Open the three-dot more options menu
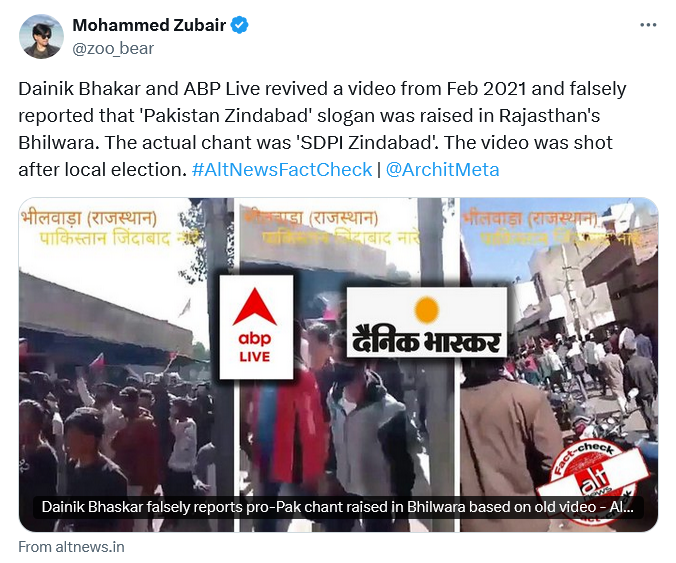This screenshot has width=676, height=563. pyautogui.click(x=648, y=25)
